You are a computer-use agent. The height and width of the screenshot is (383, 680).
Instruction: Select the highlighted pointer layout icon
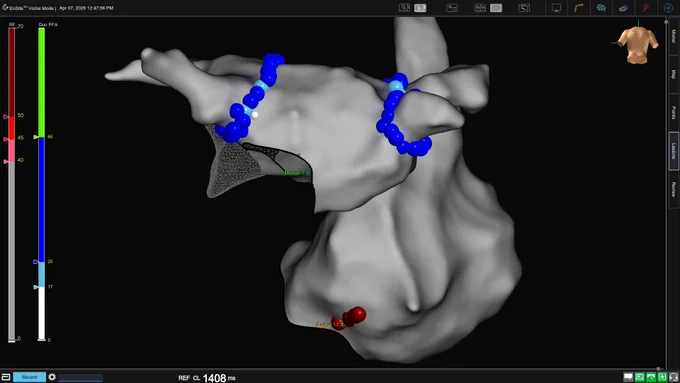tap(420, 8)
